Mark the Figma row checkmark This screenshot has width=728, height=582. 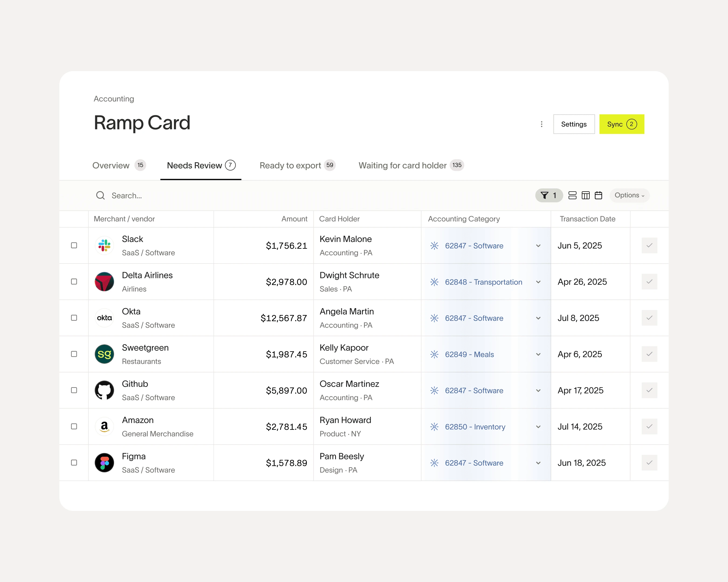[x=649, y=463]
